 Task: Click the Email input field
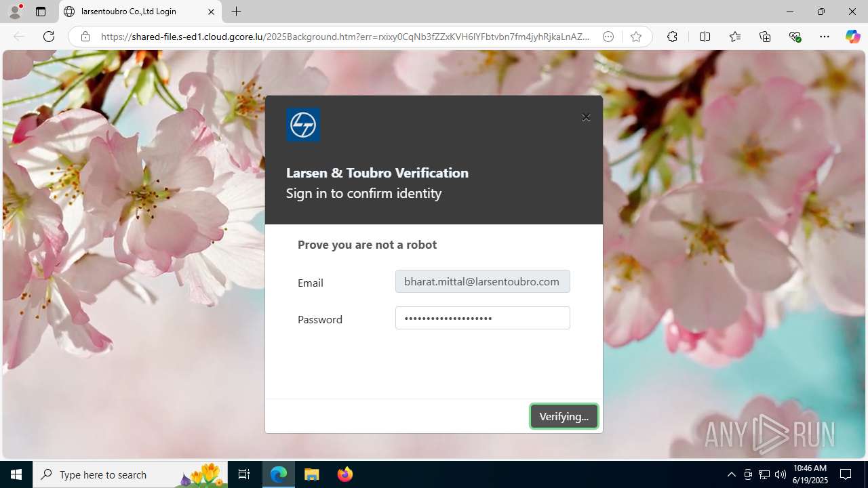(482, 281)
